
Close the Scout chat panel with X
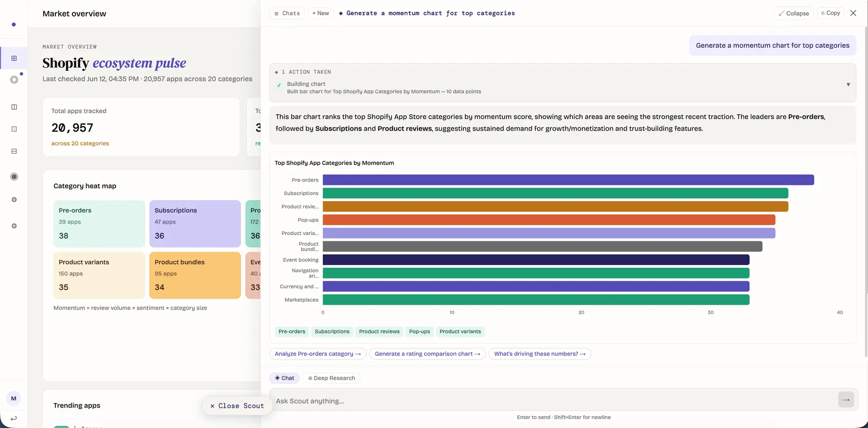(x=853, y=13)
